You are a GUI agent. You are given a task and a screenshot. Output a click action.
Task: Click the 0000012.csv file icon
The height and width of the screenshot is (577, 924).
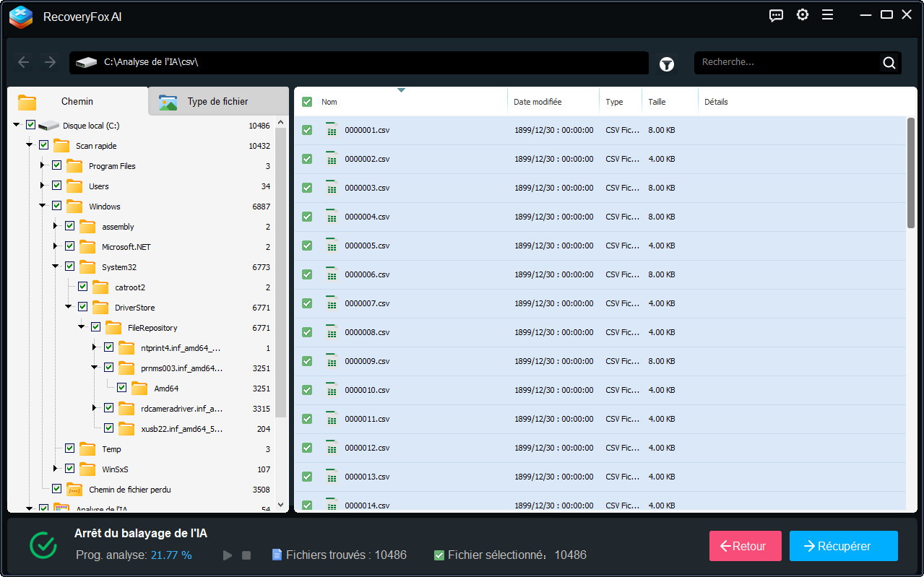point(332,448)
